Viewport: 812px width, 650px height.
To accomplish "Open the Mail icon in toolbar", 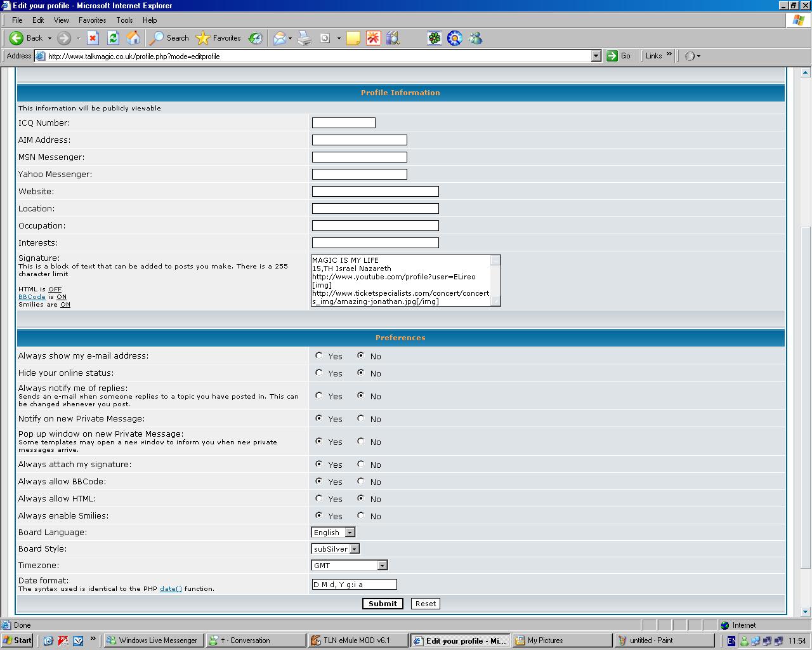I will 280,38.
